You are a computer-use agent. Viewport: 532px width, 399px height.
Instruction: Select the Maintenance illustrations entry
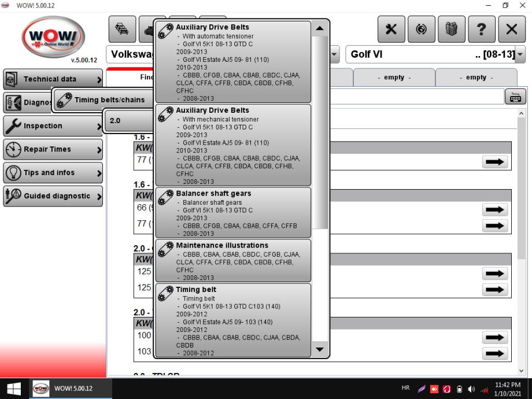click(x=233, y=261)
